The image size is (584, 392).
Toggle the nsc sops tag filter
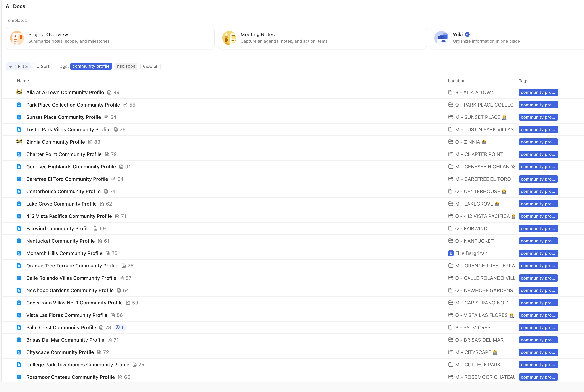click(126, 66)
